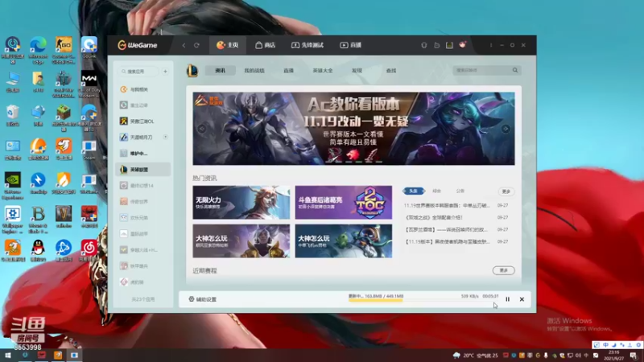The image size is (644, 362).
Task: Select the 公告 announcements filter
Action: tap(460, 191)
